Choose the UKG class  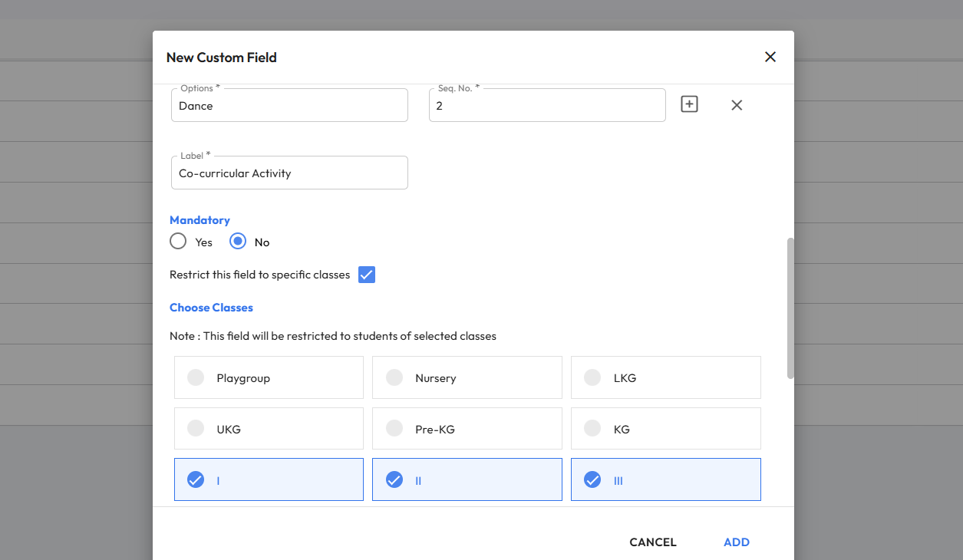[269, 429]
